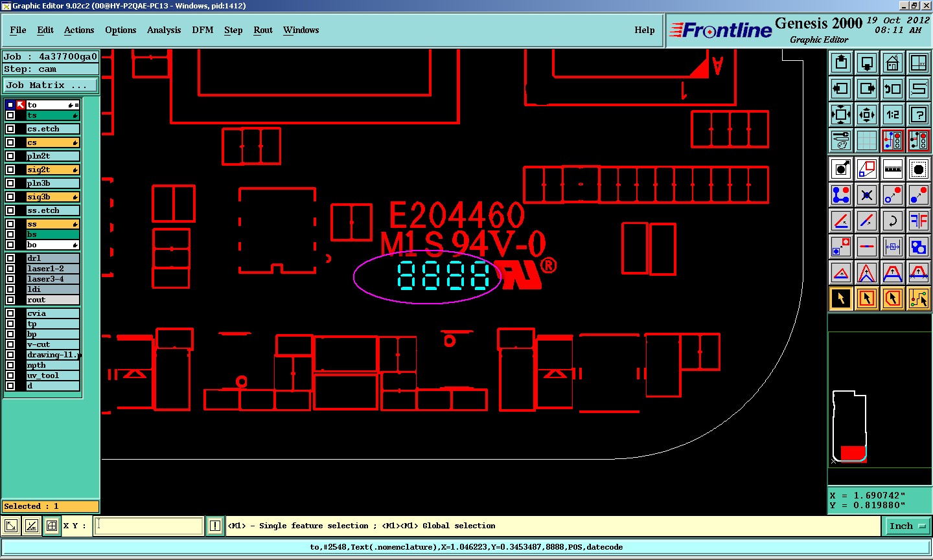Click the third bottom-left snap grid icon
933x560 pixels.
[x=52, y=526]
